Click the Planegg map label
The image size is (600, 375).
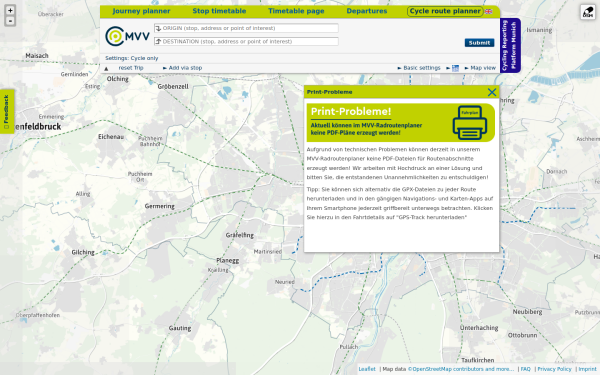(x=228, y=261)
